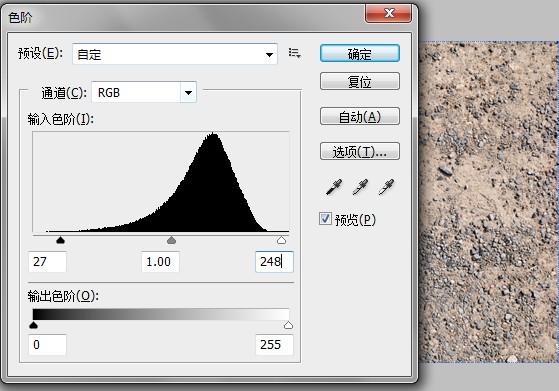The image size is (559, 391).
Task: Close the 色阶 Levels dialog
Action: [x=389, y=13]
